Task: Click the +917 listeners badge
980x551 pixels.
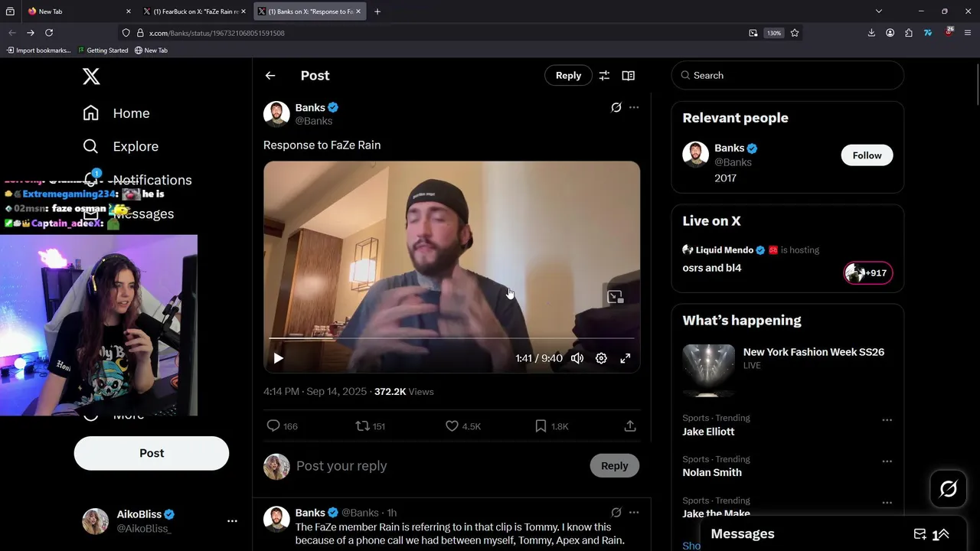Action: click(868, 273)
